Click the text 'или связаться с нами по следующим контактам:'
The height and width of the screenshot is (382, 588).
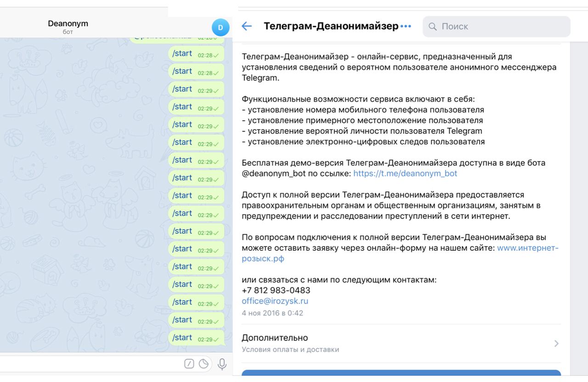click(x=339, y=280)
